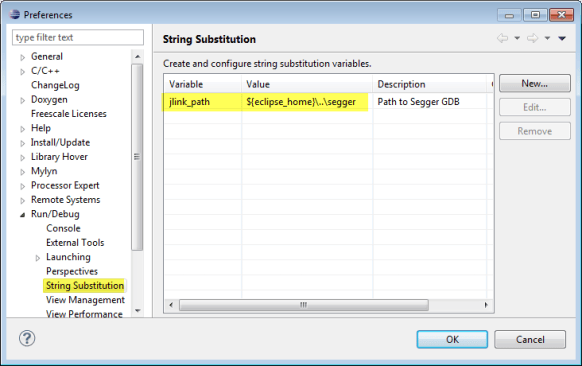582x366 pixels.
Task: Focus the type filter text field
Action: point(78,37)
